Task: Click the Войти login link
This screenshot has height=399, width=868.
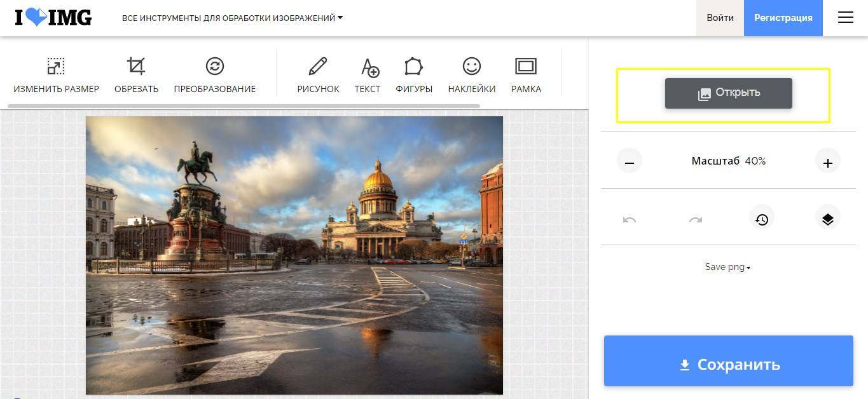Action: coord(720,18)
